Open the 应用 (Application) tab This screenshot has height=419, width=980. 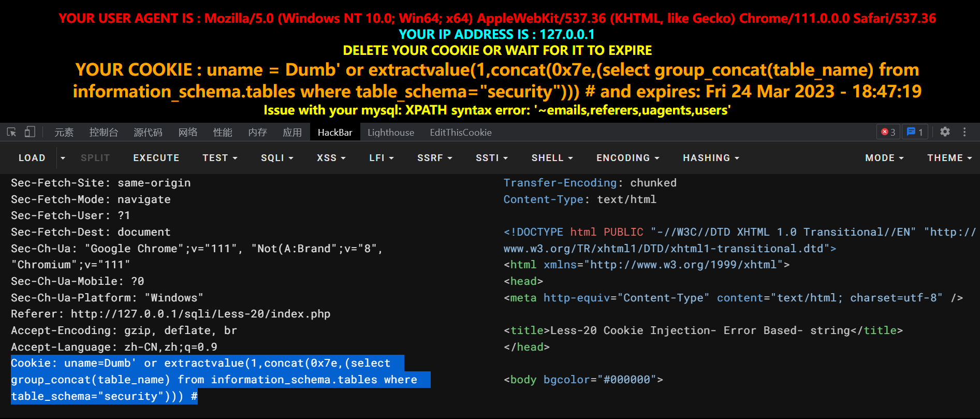click(292, 133)
